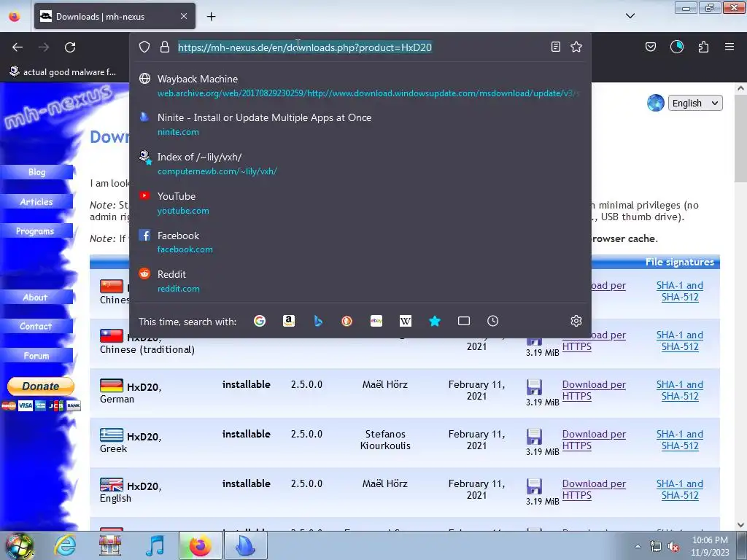The height and width of the screenshot is (560, 747).
Task: Open Firefox extensions puzzle icon
Action: tap(703, 47)
